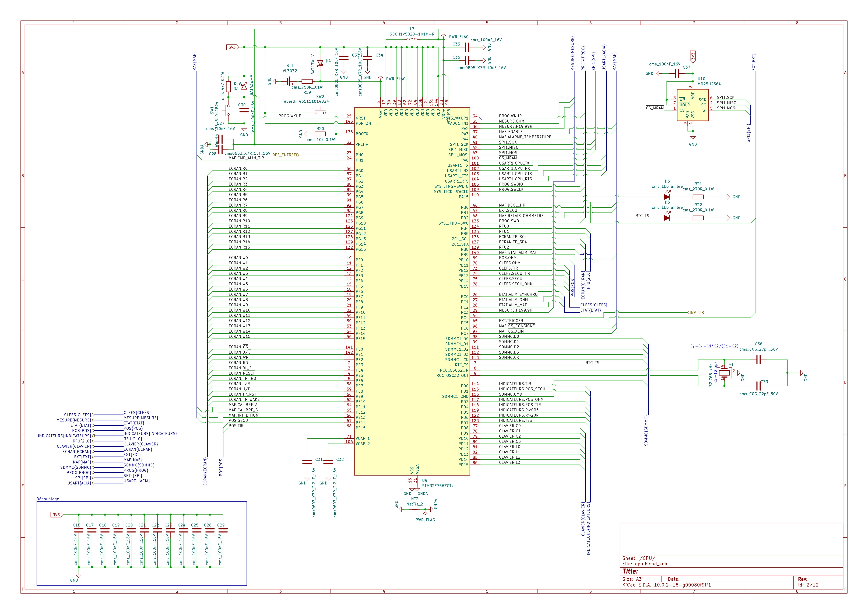The height and width of the screenshot is (614, 868).
Task: Click the Size: A3 title-block field
Action: click(x=632, y=579)
